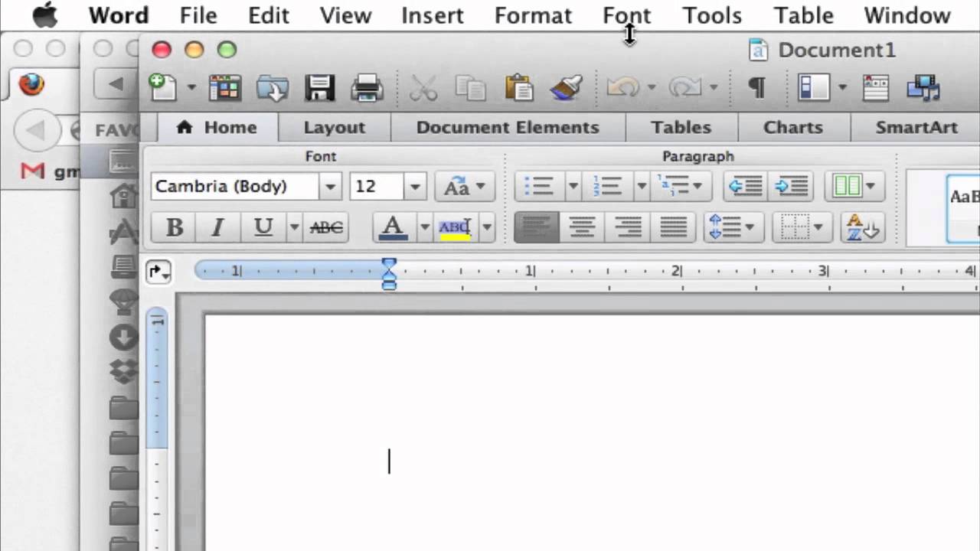Viewport: 980px width, 551px height.
Task: Save the document with the floppy icon
Action: click(320, 88)
